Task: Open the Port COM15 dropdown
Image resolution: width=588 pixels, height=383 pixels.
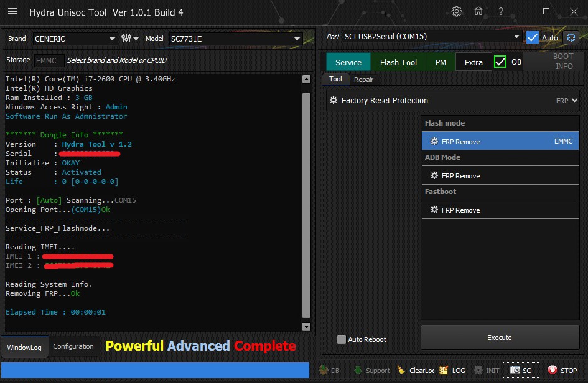Action: pos(432,36)
